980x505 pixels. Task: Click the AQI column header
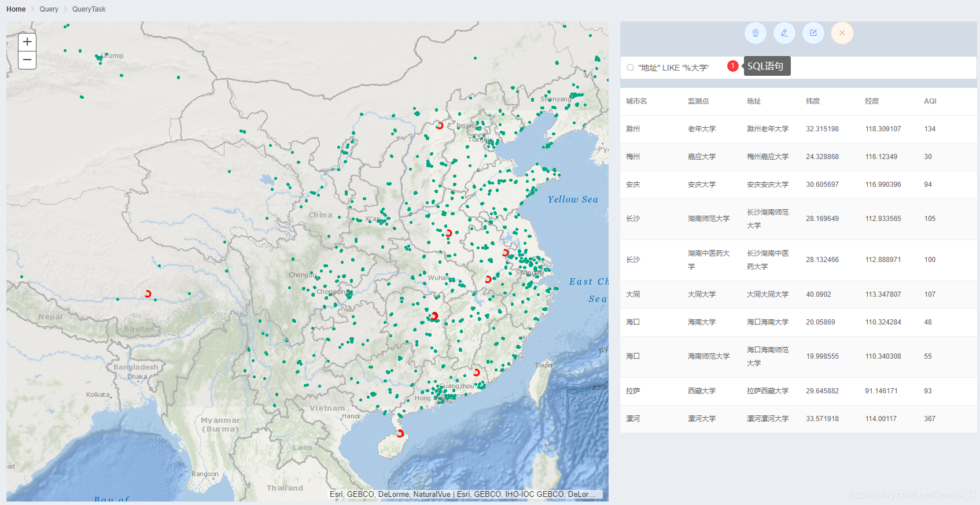[930, 101]
